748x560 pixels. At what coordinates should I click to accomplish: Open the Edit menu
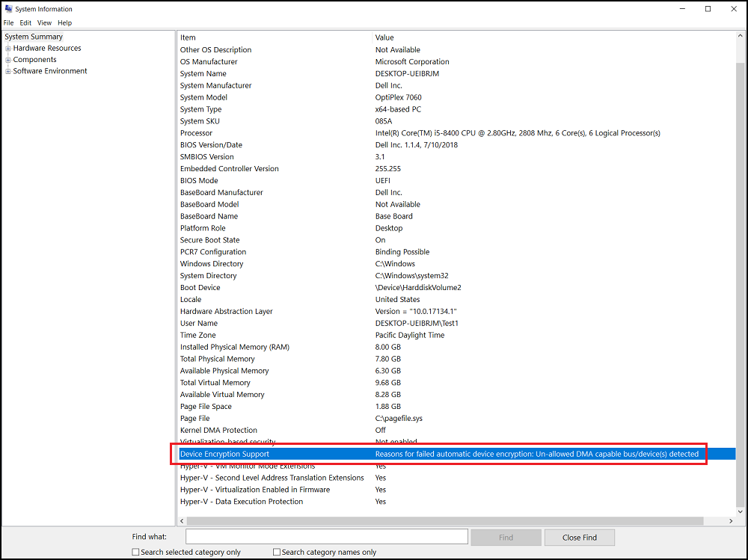(25, 22)
